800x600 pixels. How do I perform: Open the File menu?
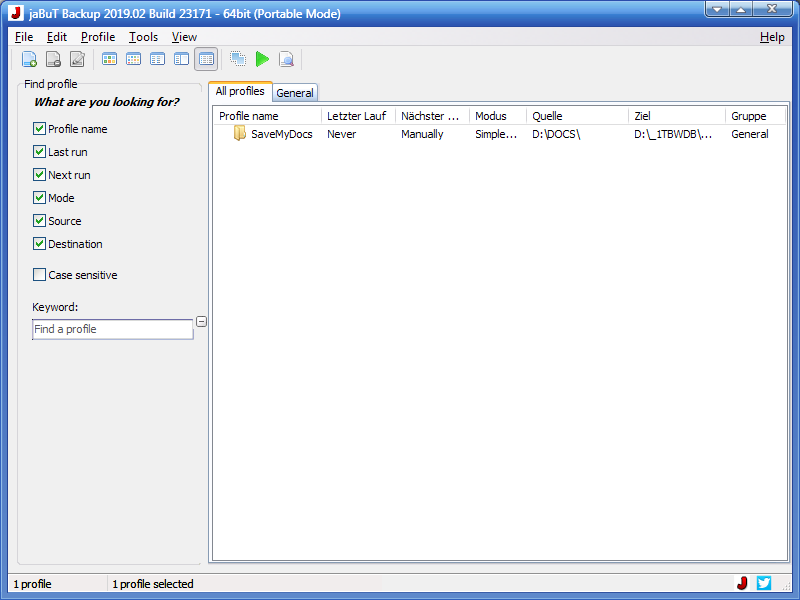pos(24,37)
